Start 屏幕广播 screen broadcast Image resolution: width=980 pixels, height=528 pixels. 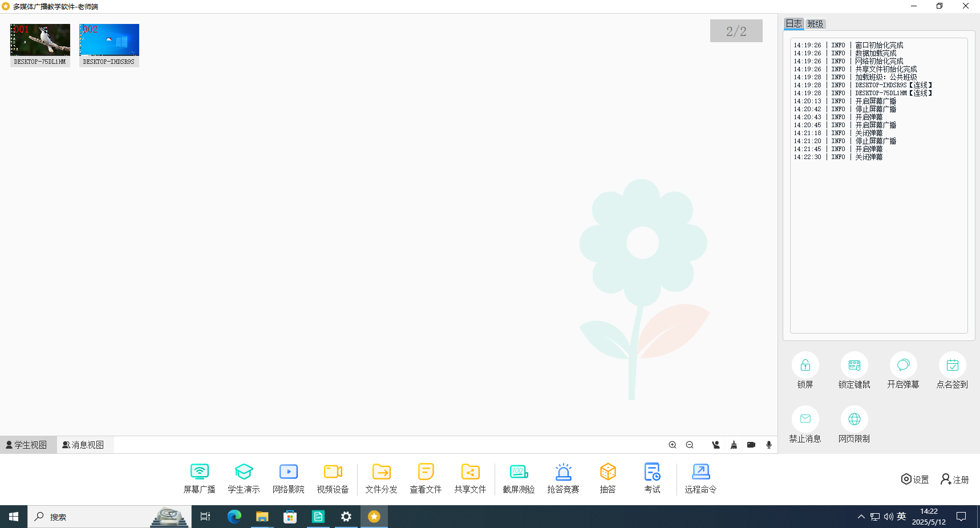point(199,478)
